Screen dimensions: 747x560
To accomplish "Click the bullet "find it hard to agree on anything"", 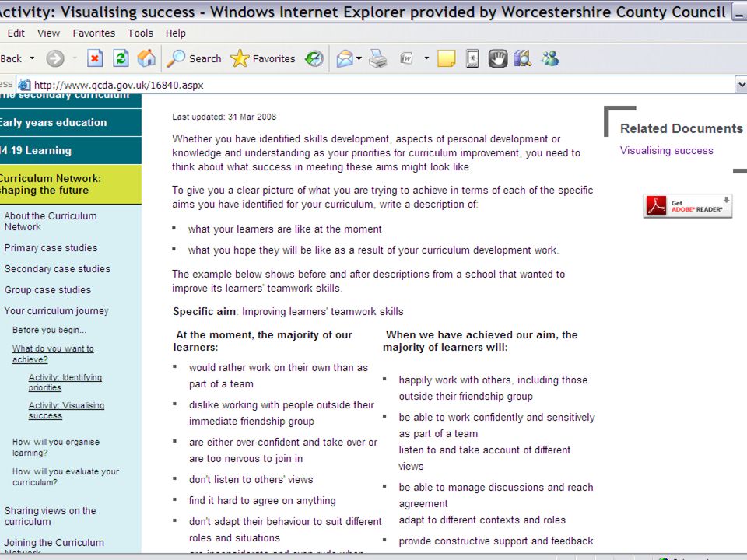I will click(x=262, y=500).
